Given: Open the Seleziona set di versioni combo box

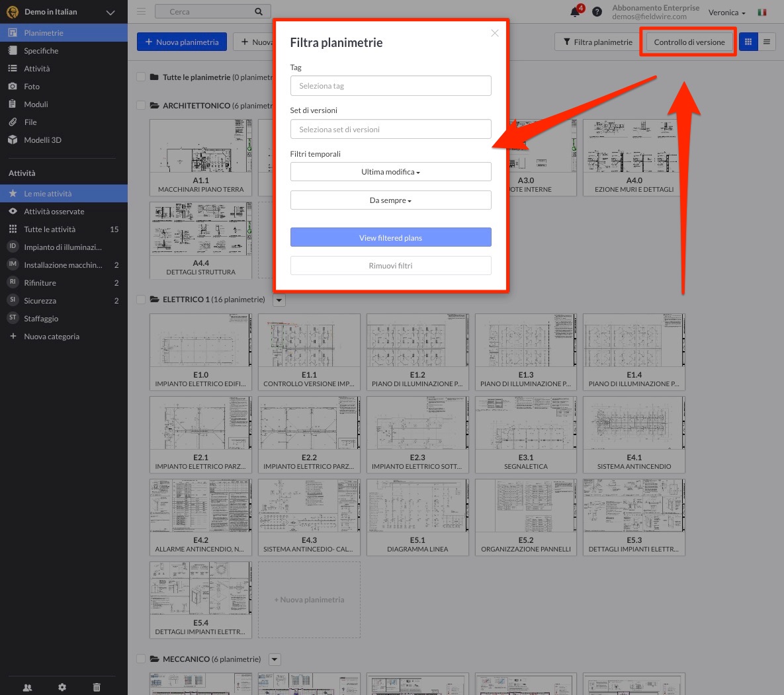Looking at the screenshot, I should [x=390, y=130].
